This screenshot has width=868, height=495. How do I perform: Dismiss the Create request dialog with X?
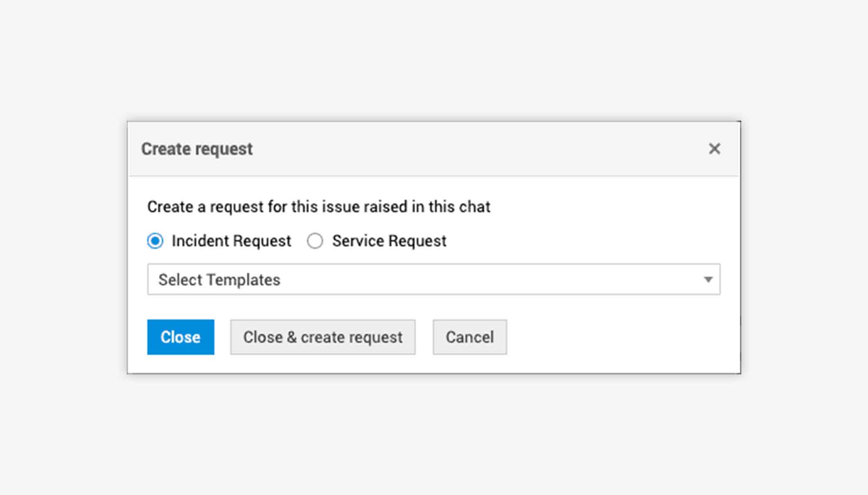(x=714, y=149)
